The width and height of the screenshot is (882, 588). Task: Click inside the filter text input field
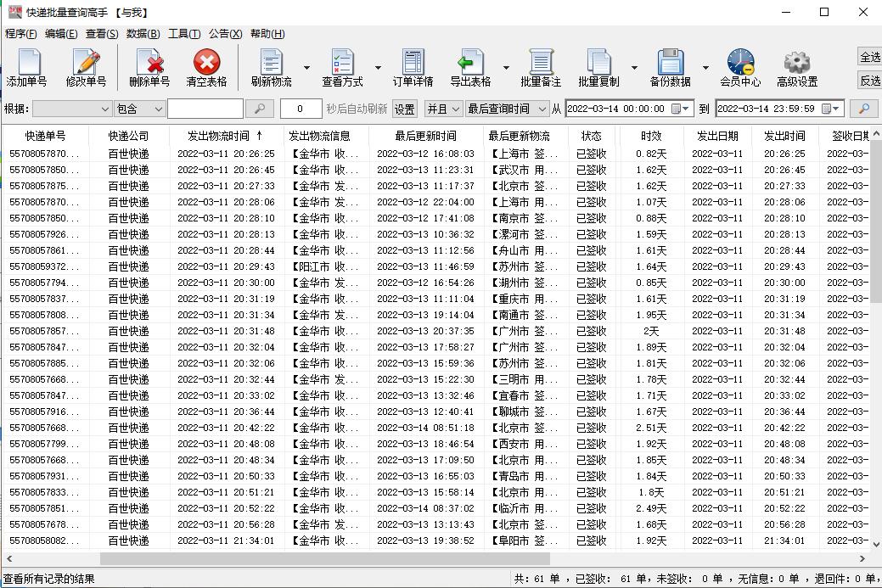(205, 109)
